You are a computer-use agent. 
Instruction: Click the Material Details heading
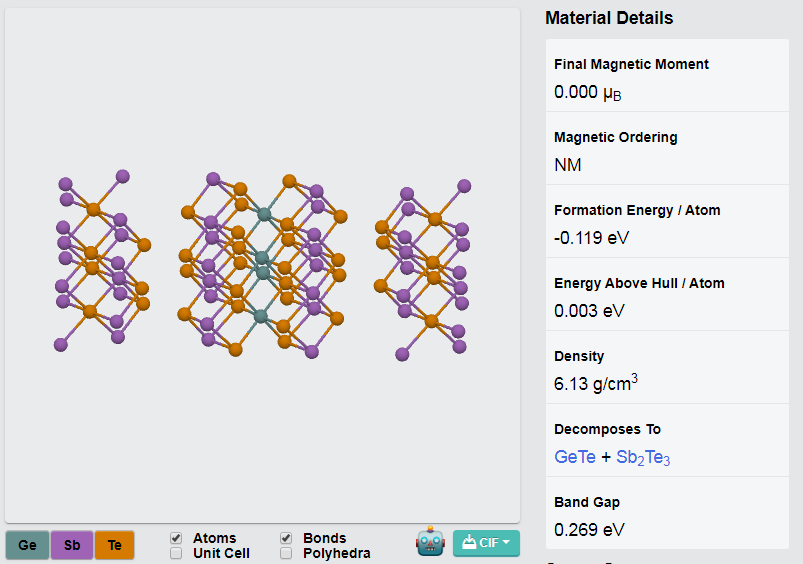[x=609, y=18]
